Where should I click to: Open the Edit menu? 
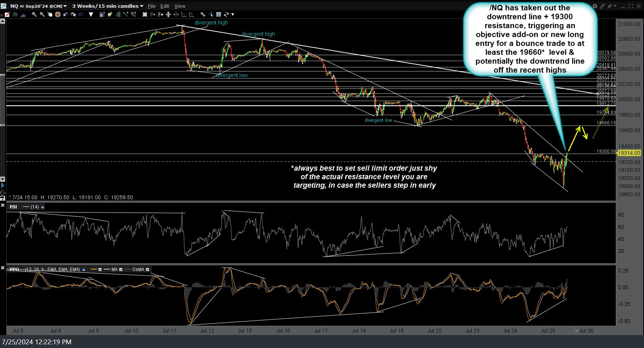[165, 6]
